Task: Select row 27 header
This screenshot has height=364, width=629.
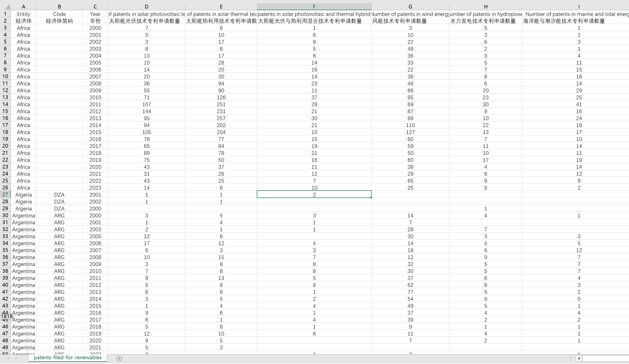Action: tap(5, 194)
